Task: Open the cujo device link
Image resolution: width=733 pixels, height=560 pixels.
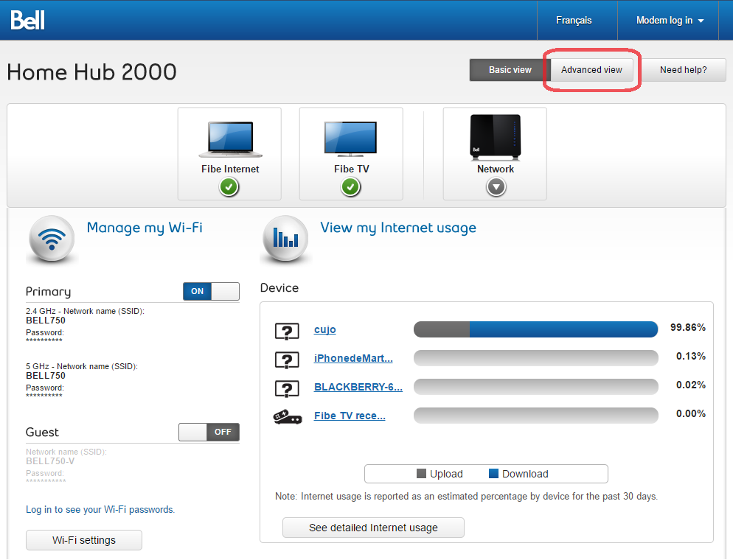Action: pyautogui.click(x=325, y=330)
